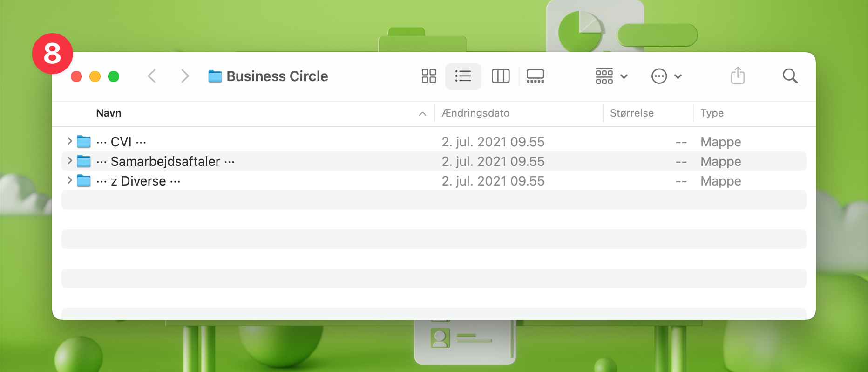Image resolution: width=868 pixels, height=372 pixels.
Task: Switch to column view
Action: point(501,76)
